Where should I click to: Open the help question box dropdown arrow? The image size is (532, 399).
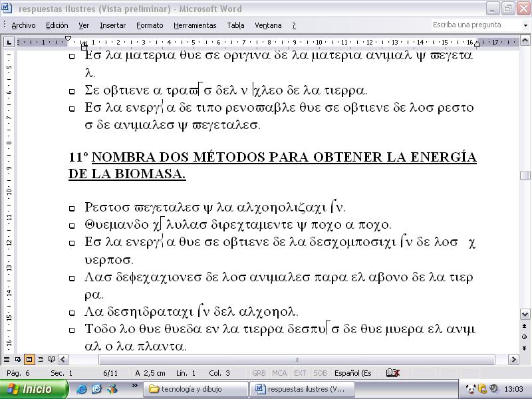(x=525, y=25)
